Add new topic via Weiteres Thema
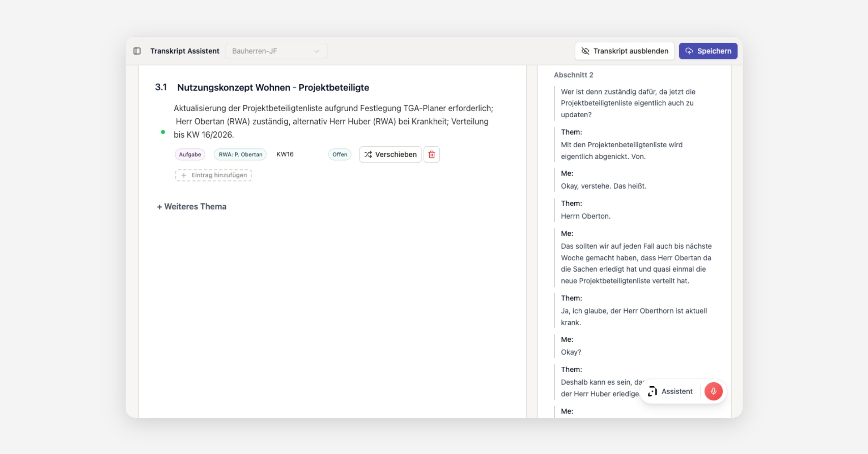This screenshot has width=868, height=454. point(192,207)
